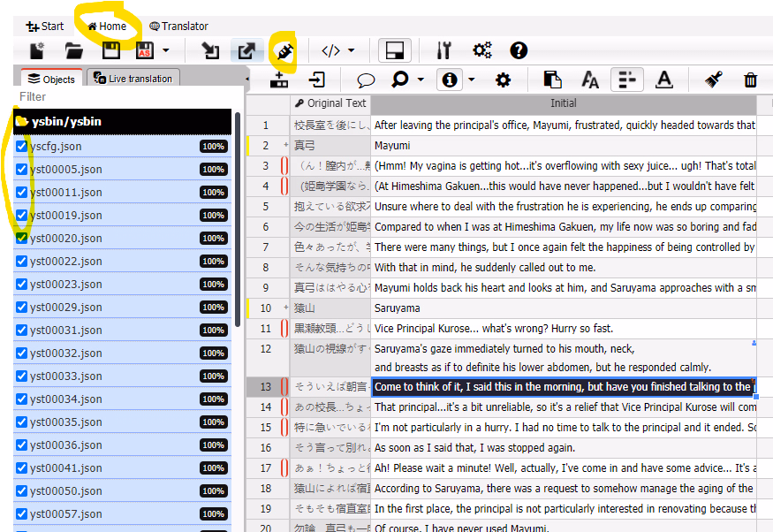This screenshot has width=773, height=532.
Task: Click the Inject highlighter pen icon
Action: pos(284,50)
